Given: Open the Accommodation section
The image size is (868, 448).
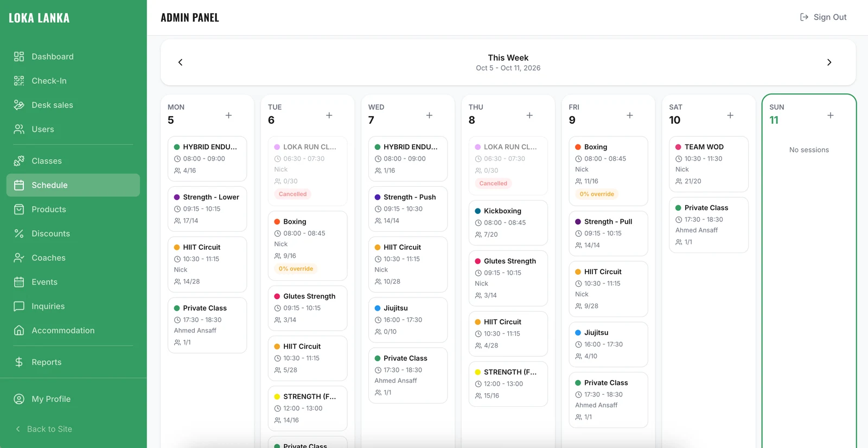Looking at the screenshot, I should pyautogui.click(x=73, y=330).
